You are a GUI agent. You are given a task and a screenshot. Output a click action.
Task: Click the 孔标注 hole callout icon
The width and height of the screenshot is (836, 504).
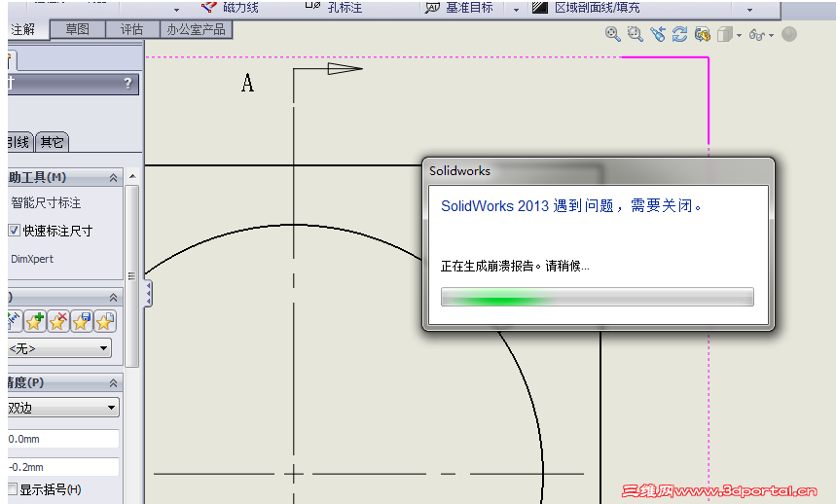point(312,7)
